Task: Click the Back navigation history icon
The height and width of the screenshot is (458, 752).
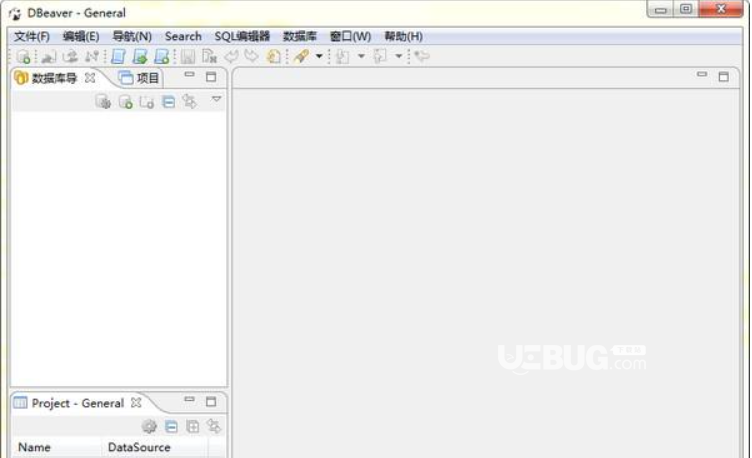Action: (x=343, y=56)
